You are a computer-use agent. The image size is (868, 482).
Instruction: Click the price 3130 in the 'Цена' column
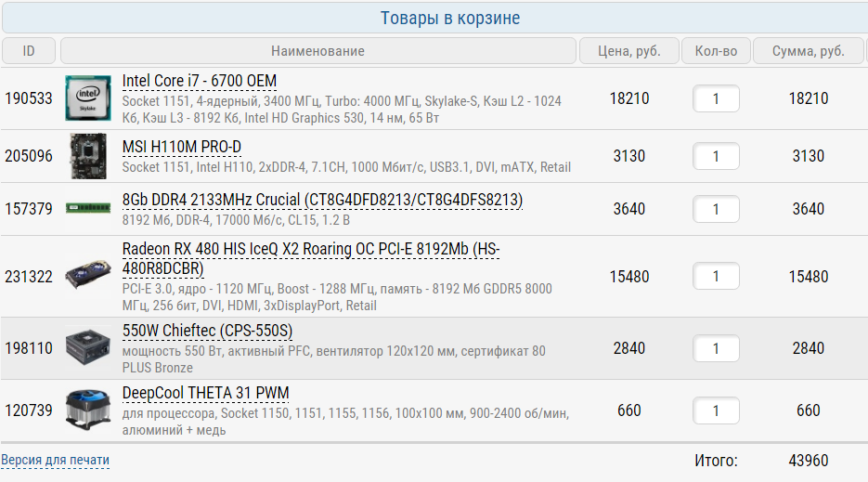click(628, 156)
